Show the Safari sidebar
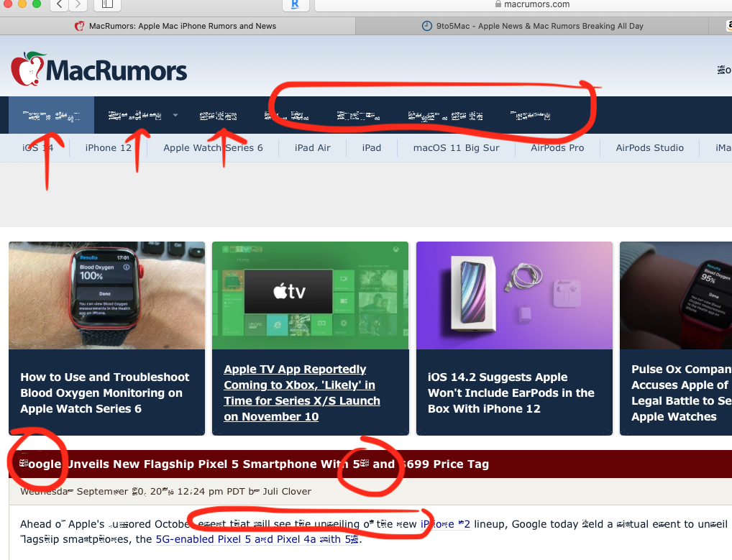The image size is (732, 560). (107, 4)
